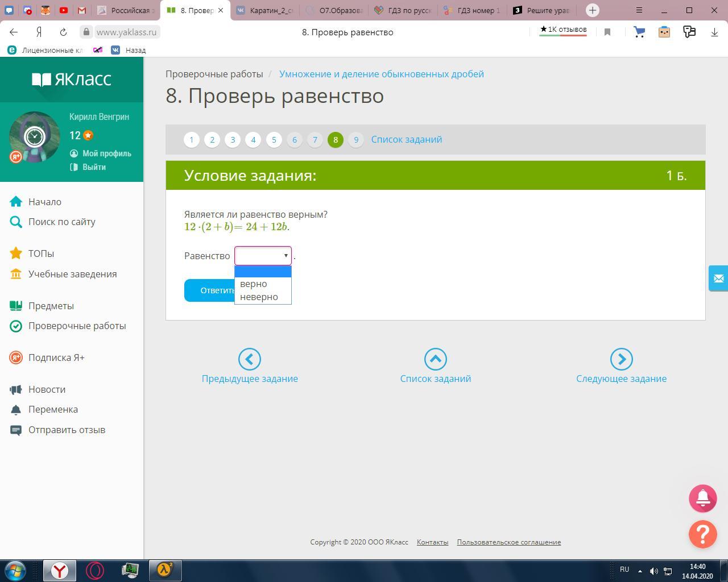Open the monitor app on taskbar
Image resolution: width=728 pixels, height=582 pixels.
(x=130, y=570)
